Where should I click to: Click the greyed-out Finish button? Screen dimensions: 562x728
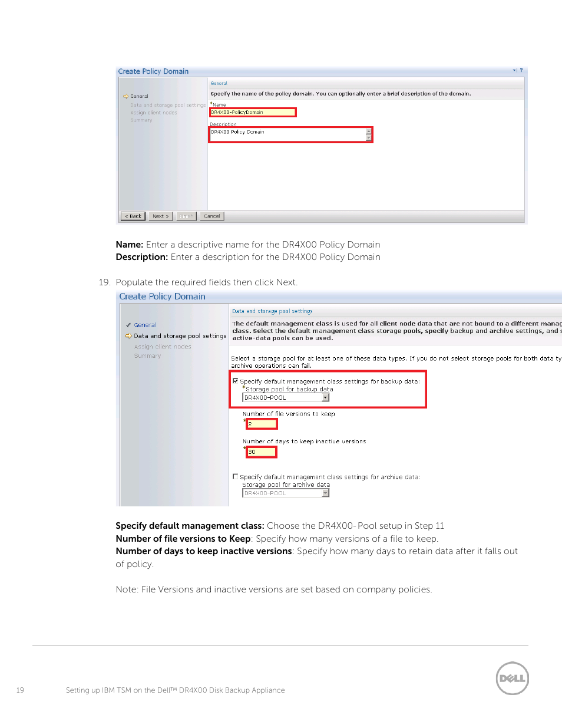186,216
